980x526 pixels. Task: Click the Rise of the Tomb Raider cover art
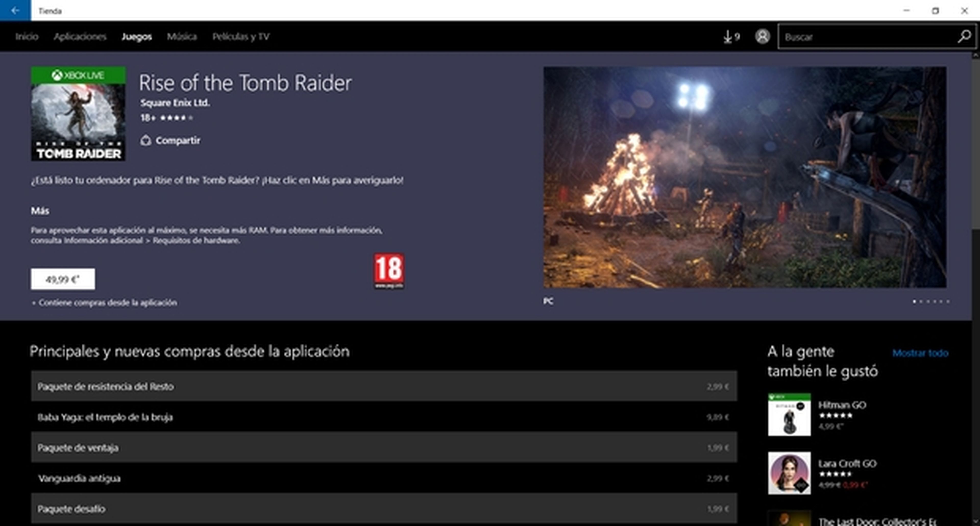(78, 114)
